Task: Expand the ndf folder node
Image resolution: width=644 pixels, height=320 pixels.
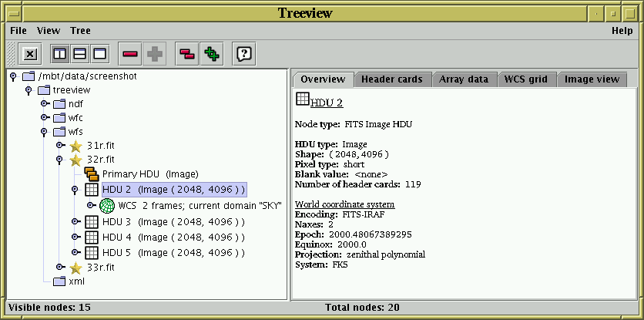Action: [44, 104]
